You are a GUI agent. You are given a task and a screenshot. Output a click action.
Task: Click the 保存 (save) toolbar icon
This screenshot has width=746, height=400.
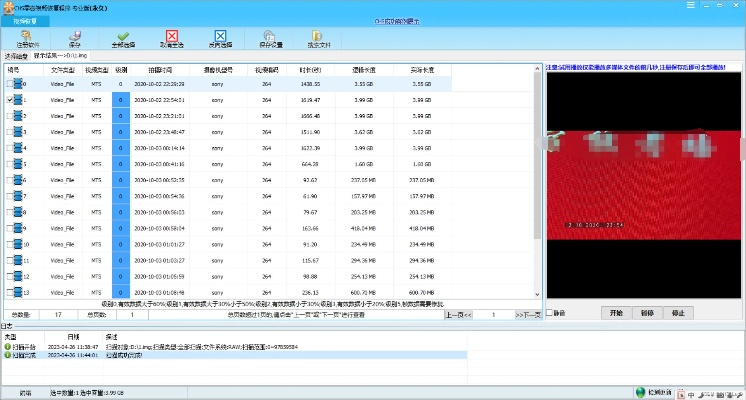pos(75,38)
